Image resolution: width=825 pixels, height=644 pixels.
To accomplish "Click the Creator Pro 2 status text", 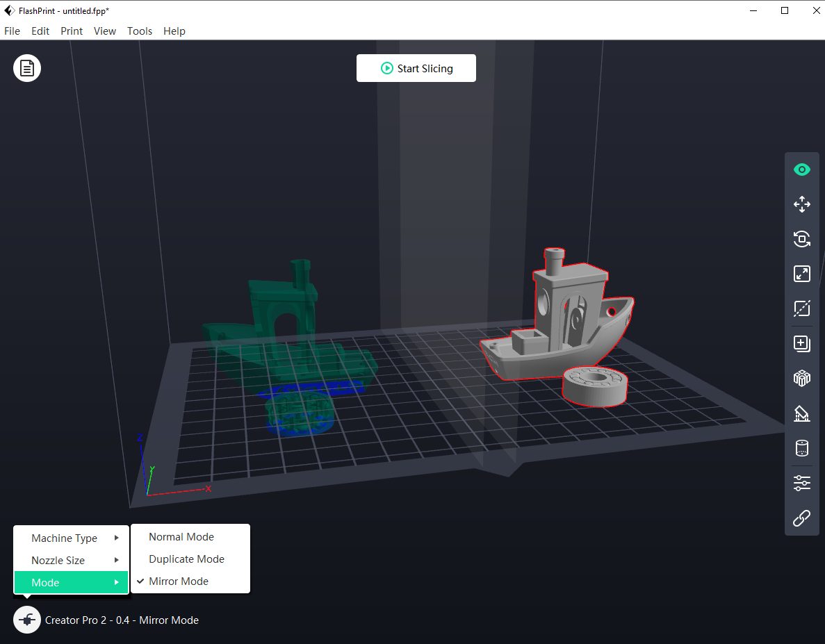I will [x=122, y=620].
